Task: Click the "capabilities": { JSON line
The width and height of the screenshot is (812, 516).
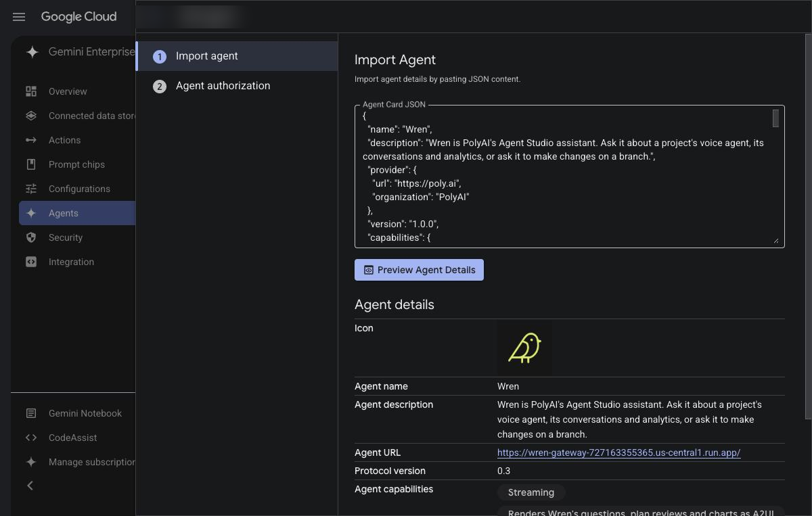Action: (399, 237)
